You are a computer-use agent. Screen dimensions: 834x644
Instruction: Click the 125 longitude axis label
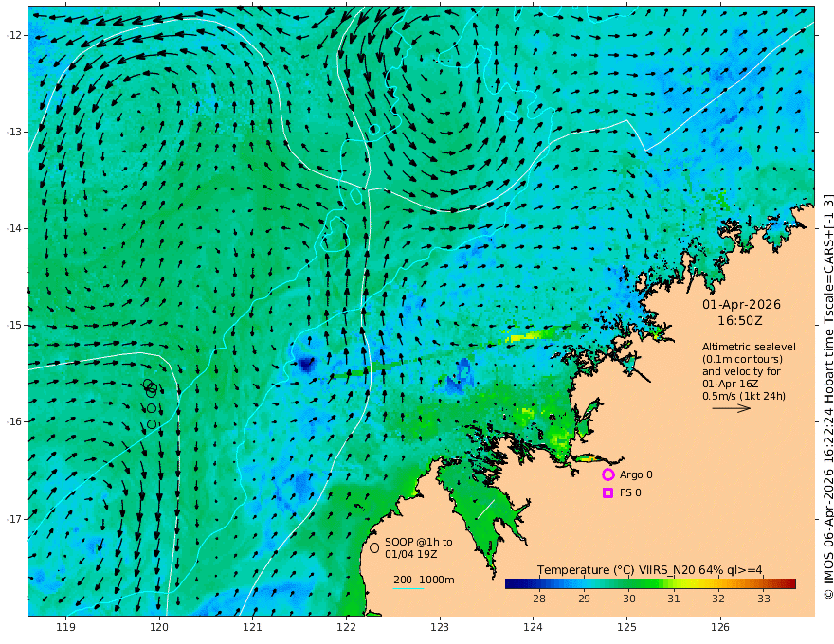click(627, 628)
